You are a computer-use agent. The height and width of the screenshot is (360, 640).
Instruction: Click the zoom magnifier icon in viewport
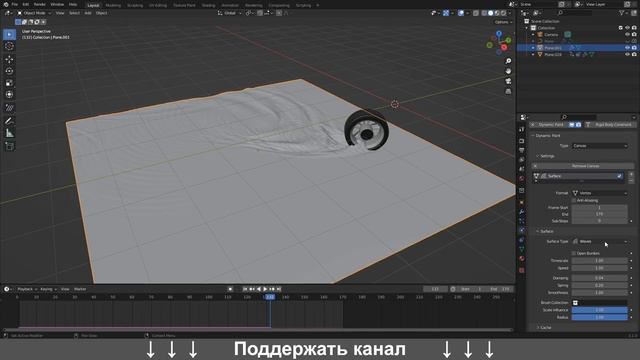pyautogui.click(x=508, y=61)
